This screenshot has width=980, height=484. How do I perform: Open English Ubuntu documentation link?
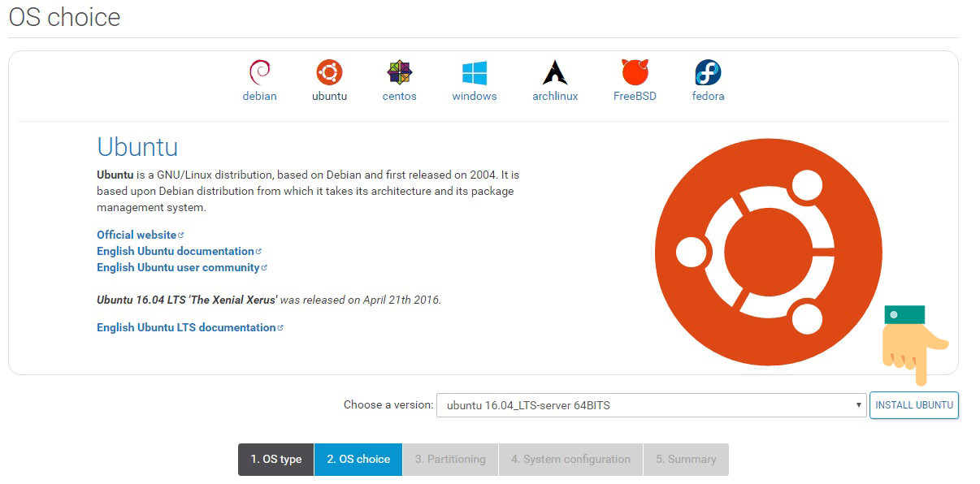pos(176,251)
